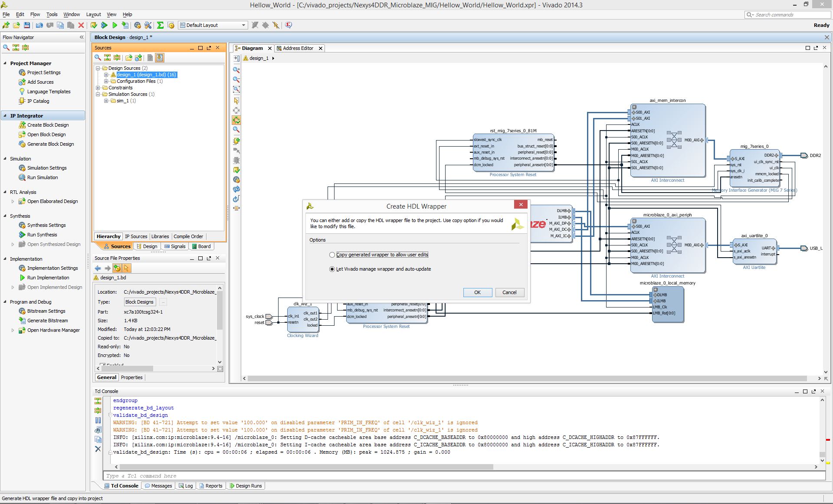Select Copy generated wrapper to allow user edits
Screen dimensions: 833x504
coord(332,255)
